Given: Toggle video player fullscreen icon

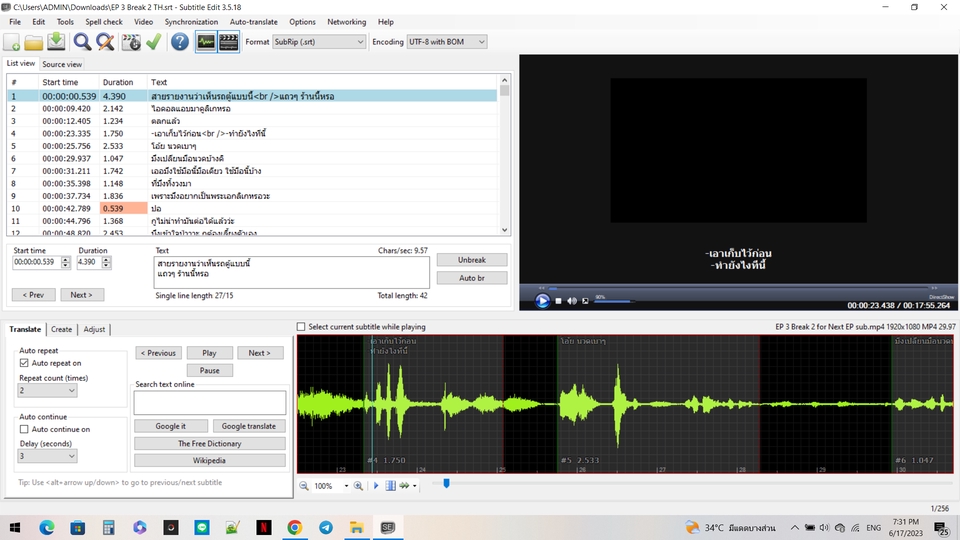Looking at the screenshot, I should (x=585, y=301).
